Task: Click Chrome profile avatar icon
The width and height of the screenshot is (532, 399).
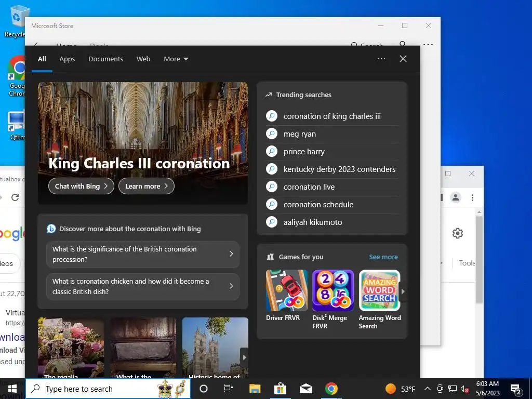Action: tap(455, 197)
